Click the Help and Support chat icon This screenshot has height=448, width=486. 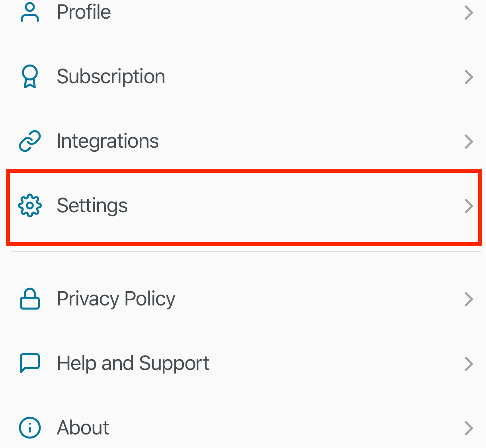[x=30, y=363]
